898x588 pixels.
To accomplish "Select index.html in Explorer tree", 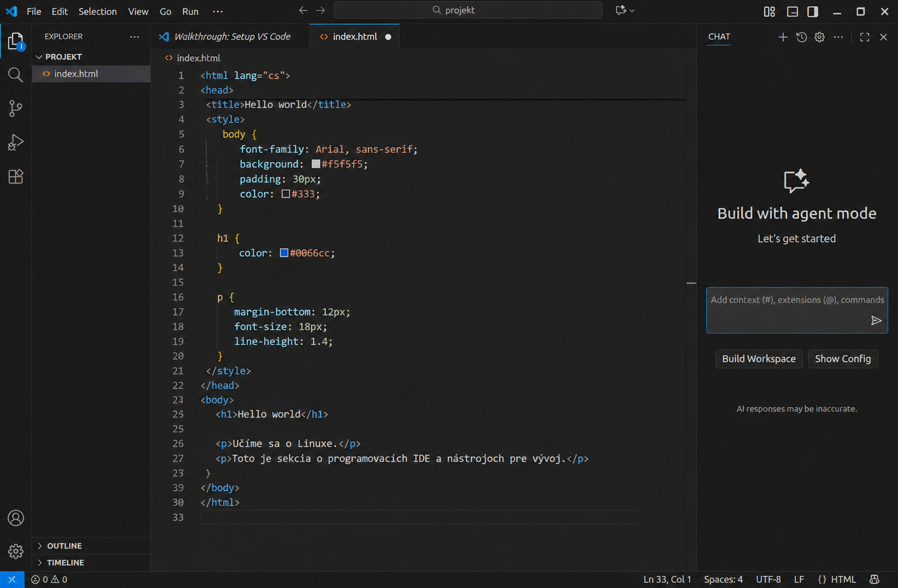I will 91,74.
